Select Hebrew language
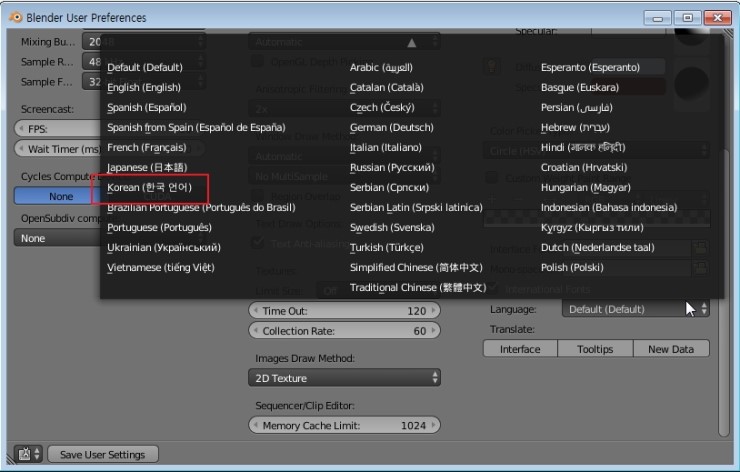The image size is (740, 472). point(575,127)
